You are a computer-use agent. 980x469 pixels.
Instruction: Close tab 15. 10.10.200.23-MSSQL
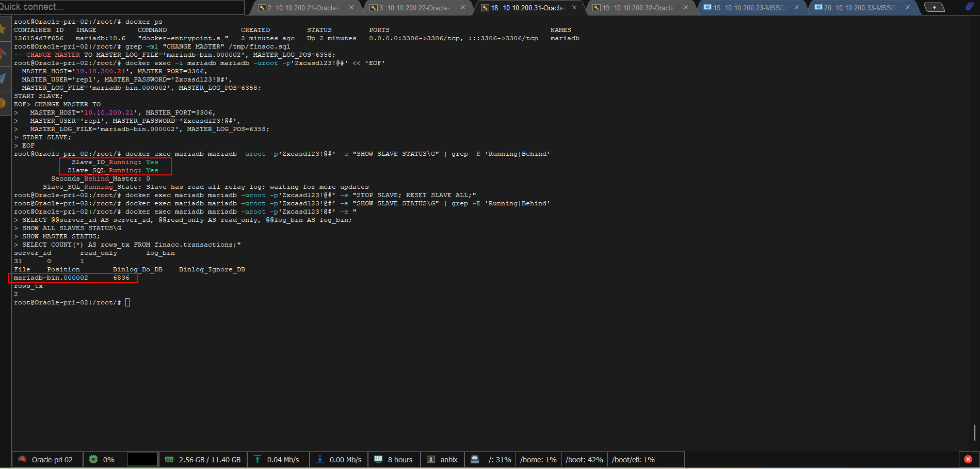pos(797,8)
